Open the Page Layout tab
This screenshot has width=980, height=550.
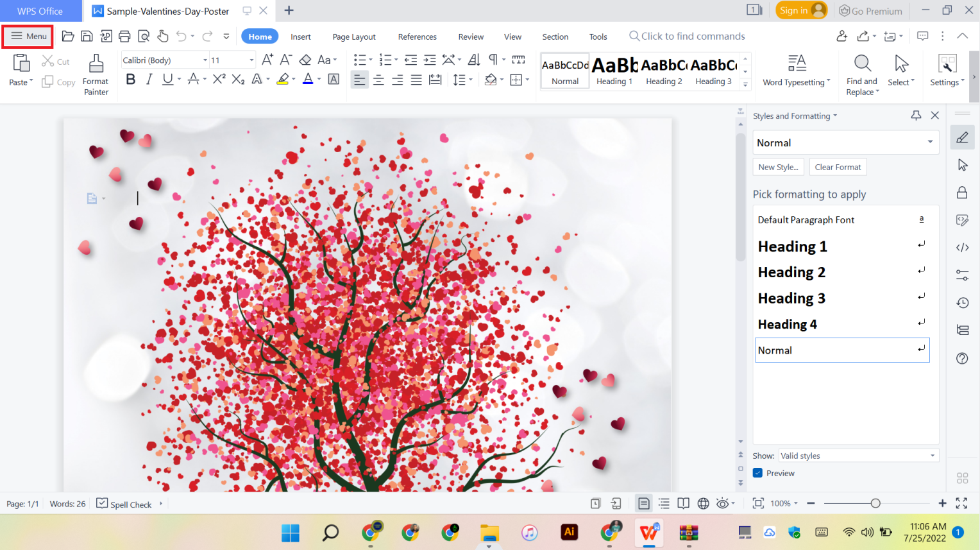point(354,37)
